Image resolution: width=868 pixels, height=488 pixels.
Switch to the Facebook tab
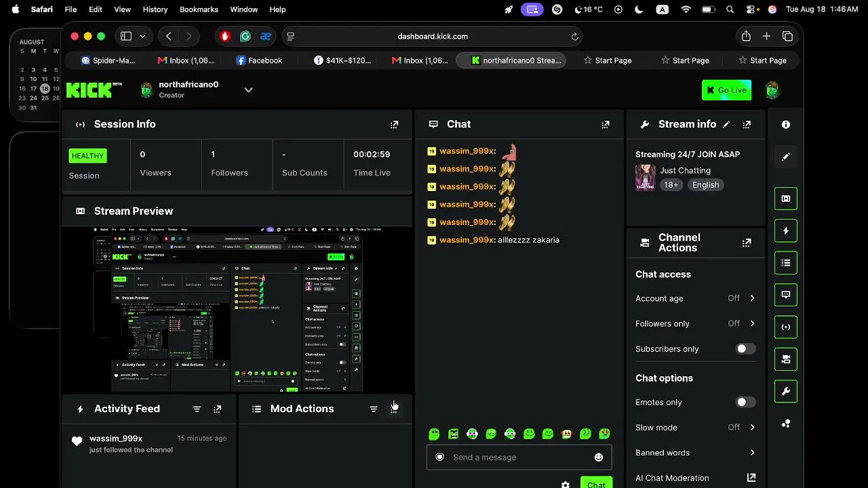259,60
